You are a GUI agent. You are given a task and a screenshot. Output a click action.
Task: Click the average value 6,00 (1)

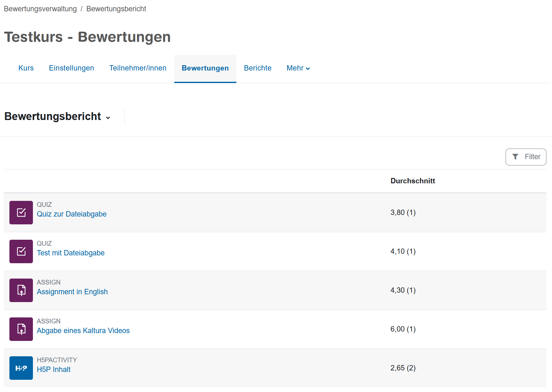tap(403, 329)
